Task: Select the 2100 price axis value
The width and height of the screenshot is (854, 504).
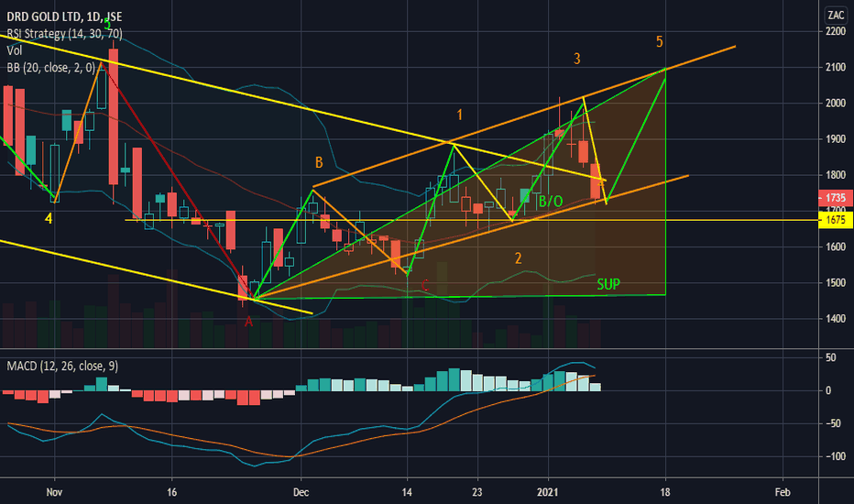Action: (836, 68)
